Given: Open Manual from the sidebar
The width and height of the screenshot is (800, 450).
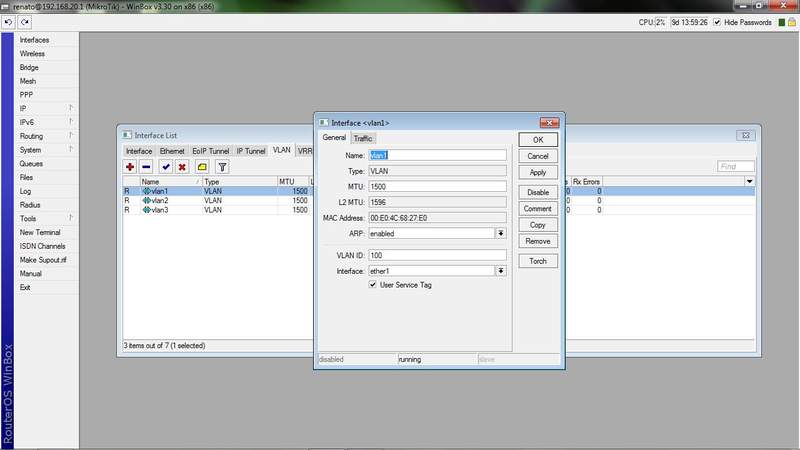Looking at the screenshot, I should (31, 273).
